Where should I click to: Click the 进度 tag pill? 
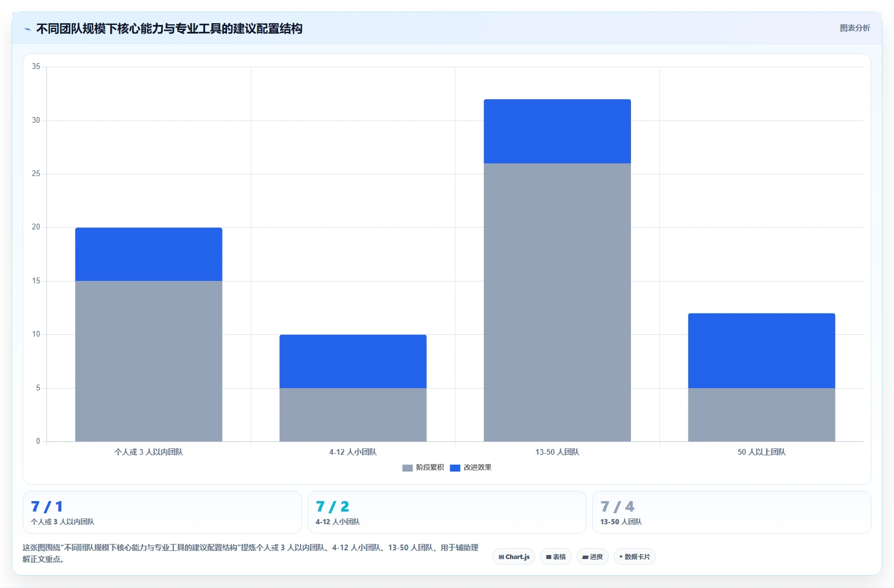pos(592,557)
